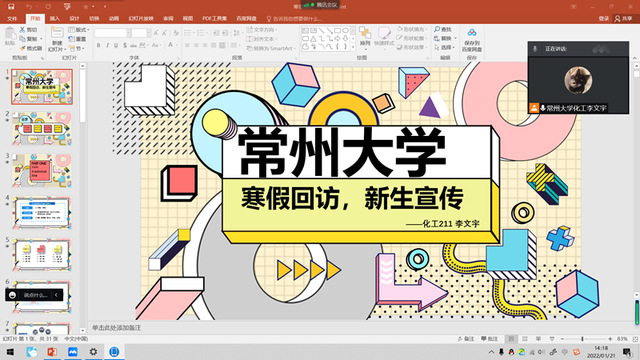Screen dimensions: 640x360
Task: Toggle the Notes (备注) pane in status bar
Action: tap(466, 339)
